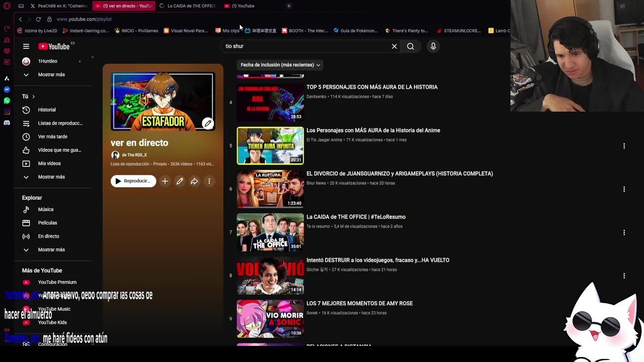Open the TIENEN AURA INFINITA thumbnail
644x362 pixels.
[x=270, y=146]
